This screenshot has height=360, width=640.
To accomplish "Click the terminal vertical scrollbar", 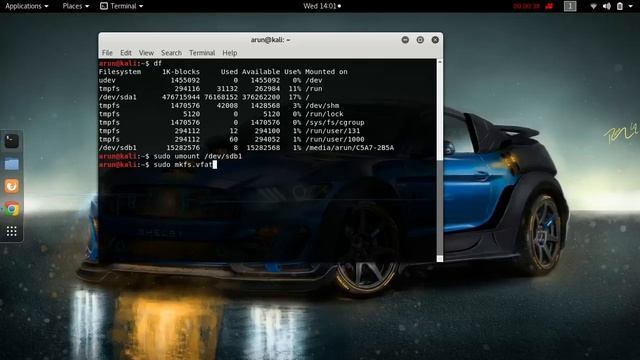I will tap(440, 160).
